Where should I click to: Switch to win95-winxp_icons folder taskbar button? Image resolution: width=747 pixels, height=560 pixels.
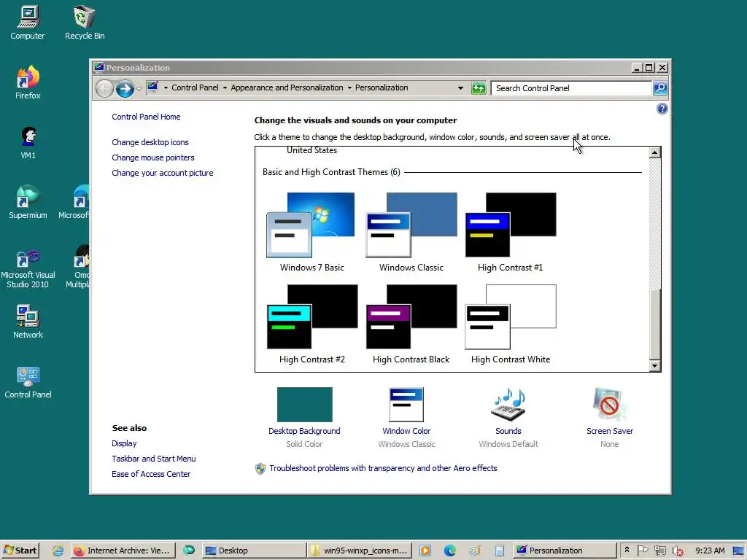pos(359,551)
